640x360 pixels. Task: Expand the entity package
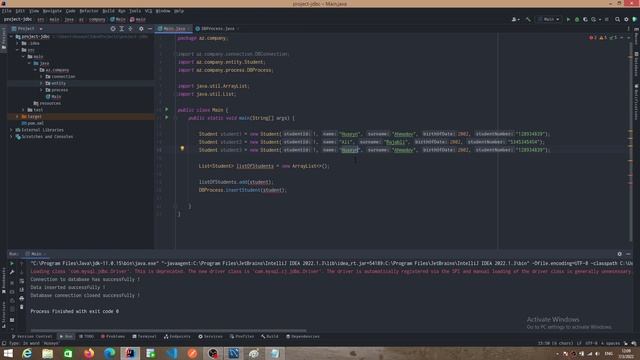[41, 83]
